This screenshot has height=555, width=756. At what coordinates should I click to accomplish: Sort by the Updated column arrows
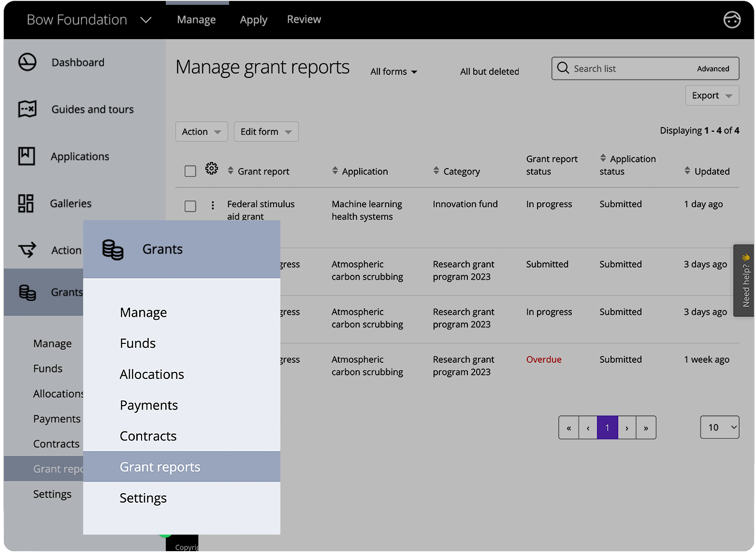(687, 171)
